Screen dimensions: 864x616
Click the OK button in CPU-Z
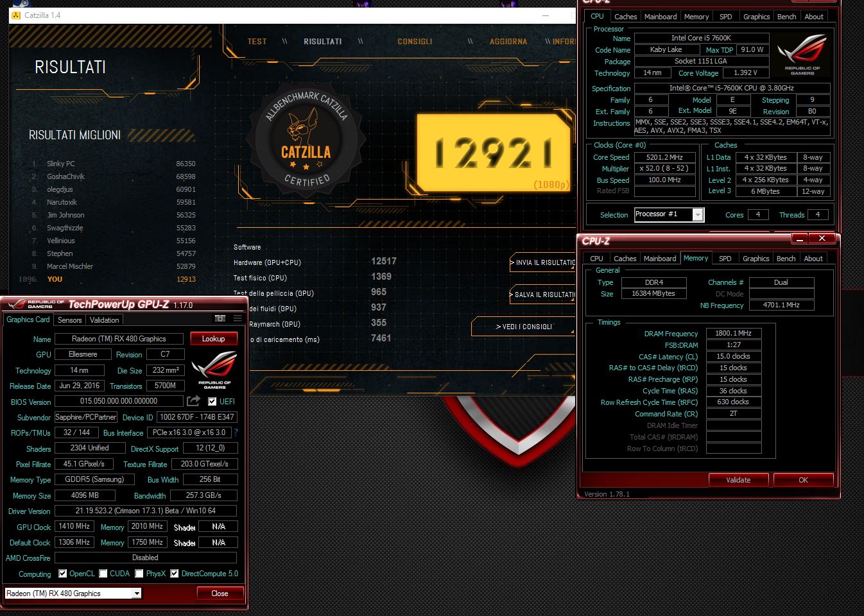click(803, 480)
